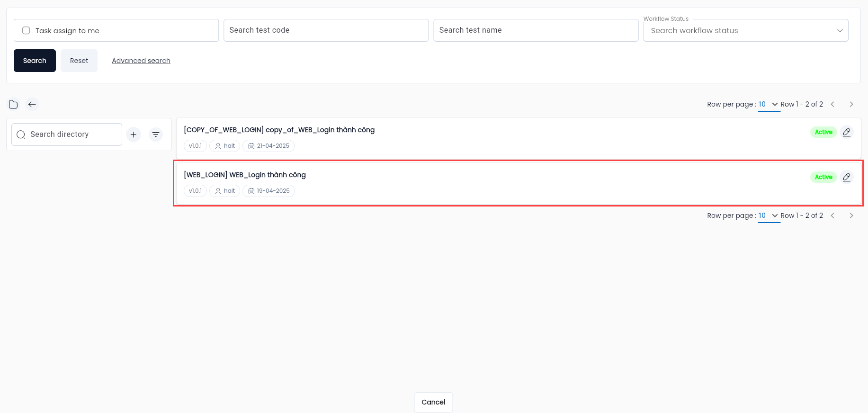Open the directory filter icon
868x413 pixels.
[156, 135]
